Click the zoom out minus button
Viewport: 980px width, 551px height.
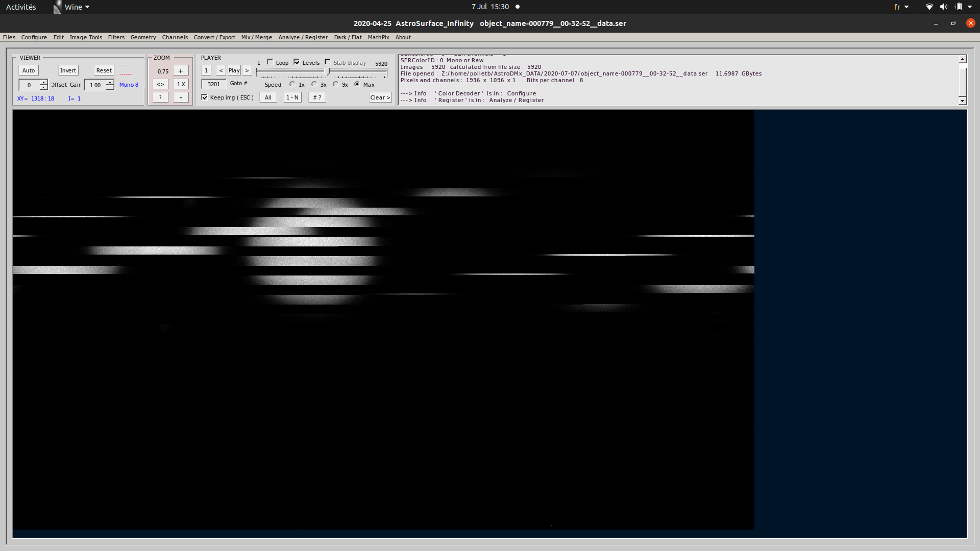coord(181,97)
